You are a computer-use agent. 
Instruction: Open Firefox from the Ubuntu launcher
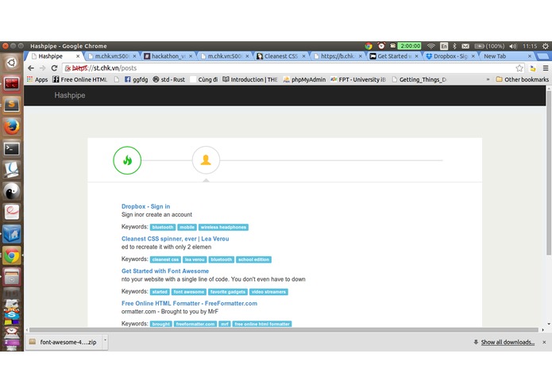(x=12, y=126)
